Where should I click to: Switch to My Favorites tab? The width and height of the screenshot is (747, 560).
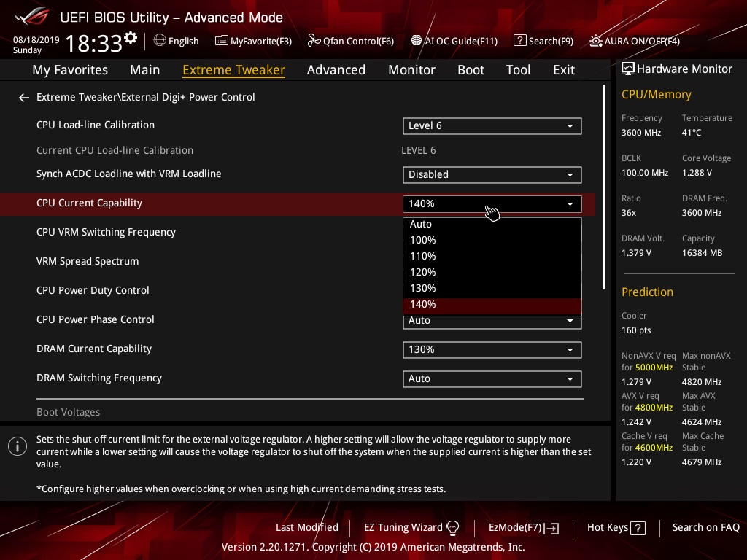point(70,70)
